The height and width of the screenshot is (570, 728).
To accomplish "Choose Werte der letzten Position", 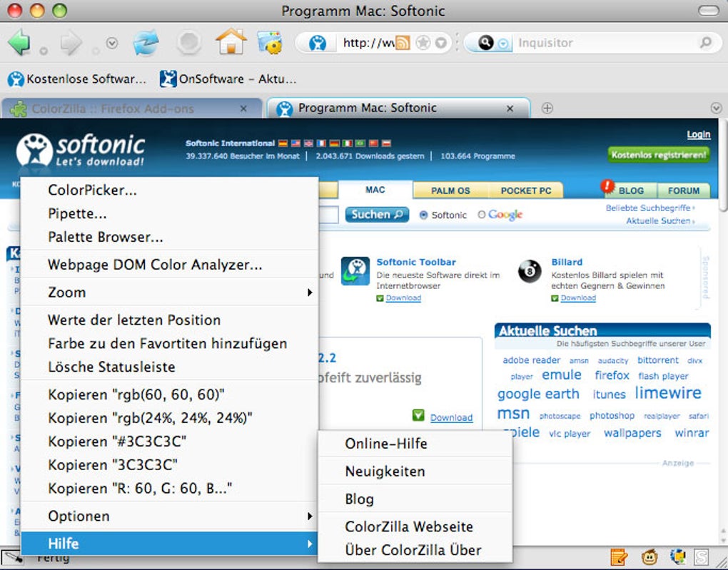I will coord(169,320).
